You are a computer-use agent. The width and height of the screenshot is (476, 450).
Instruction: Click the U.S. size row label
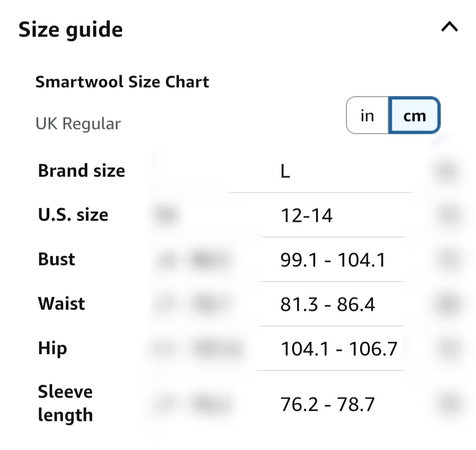tap(73, 215)
